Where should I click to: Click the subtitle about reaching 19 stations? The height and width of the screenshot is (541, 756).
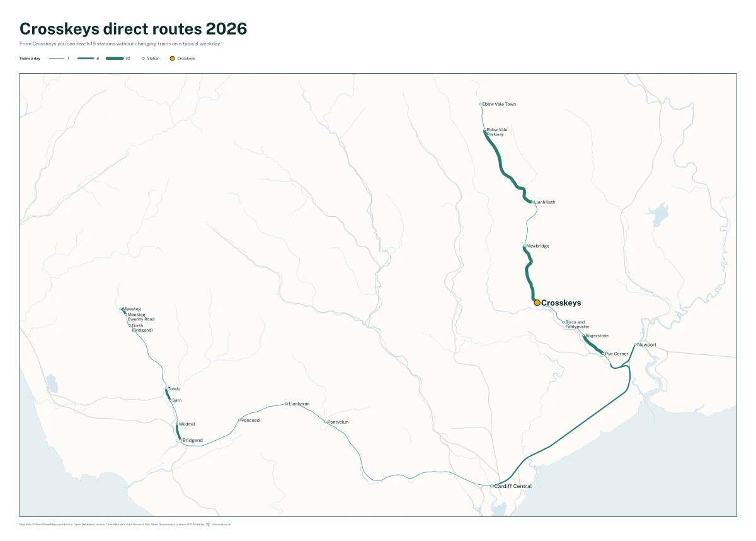[x=120, y=44]
